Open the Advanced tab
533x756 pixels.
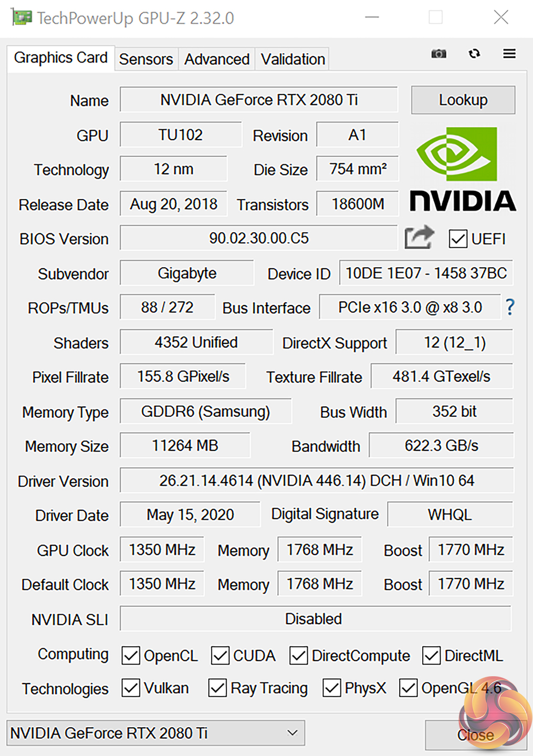(216, 59)
